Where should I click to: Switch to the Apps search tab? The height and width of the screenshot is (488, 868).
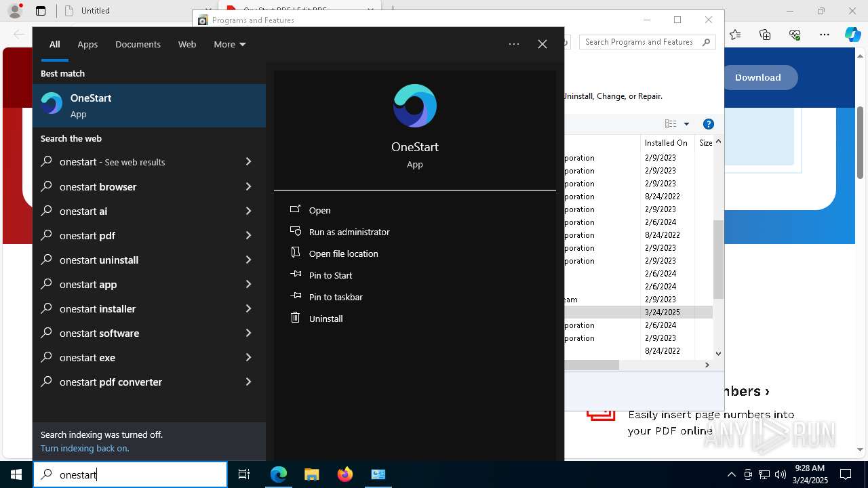point(87,44)
